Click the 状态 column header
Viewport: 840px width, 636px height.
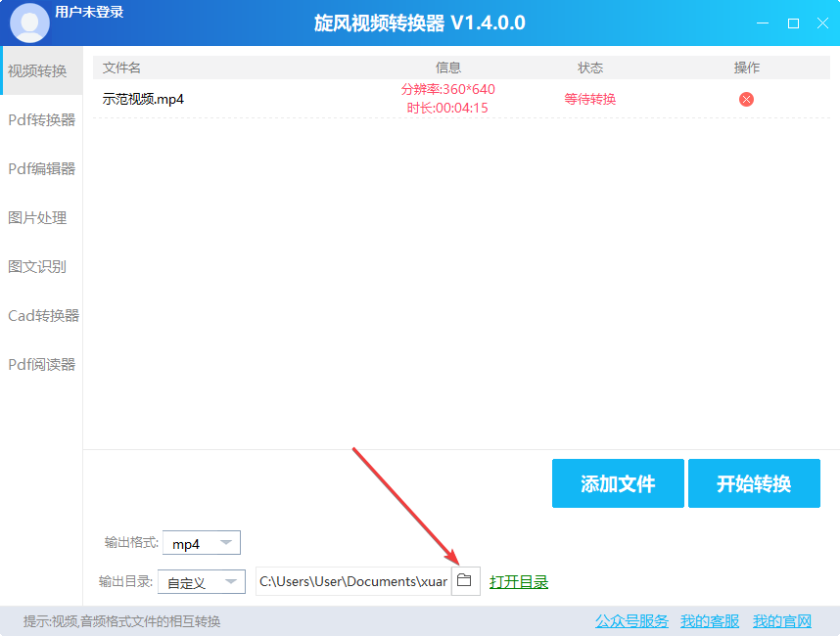590,68
